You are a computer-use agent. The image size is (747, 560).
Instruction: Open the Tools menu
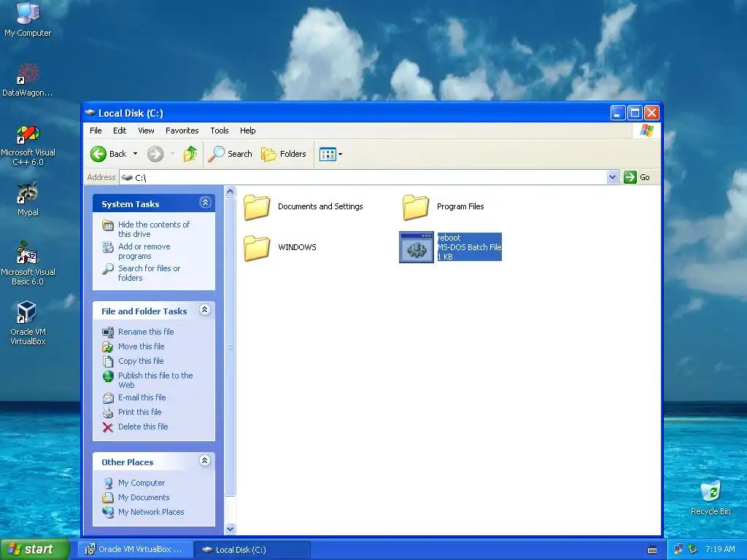pyautogui.click(x=219, y=131)
